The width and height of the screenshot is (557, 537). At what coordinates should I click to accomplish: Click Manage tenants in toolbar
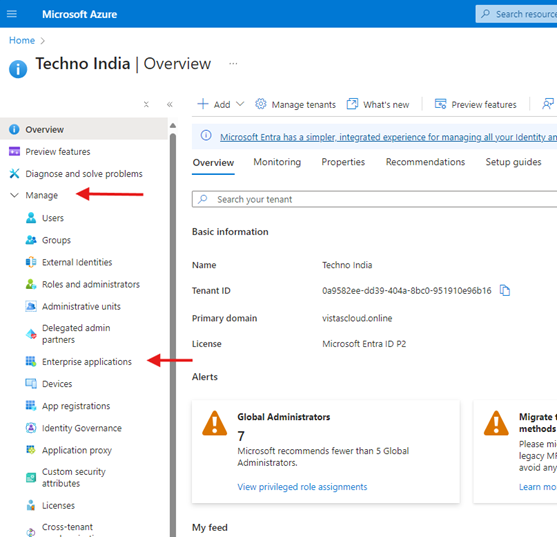click(295, 104)
